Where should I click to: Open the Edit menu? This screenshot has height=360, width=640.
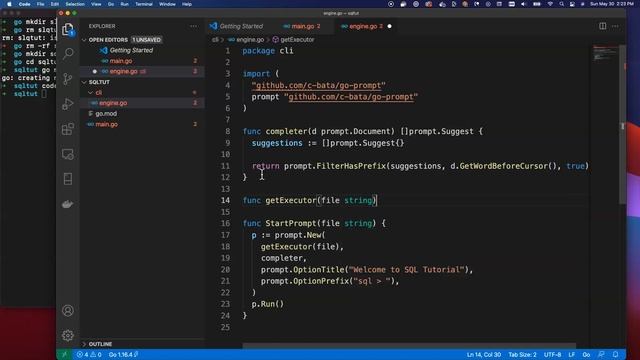[x=55, y=4]
